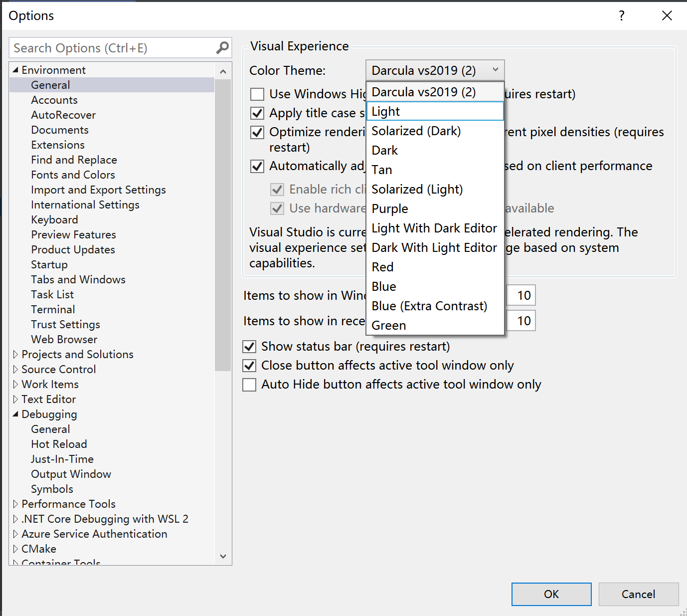Select Terminal settings
687x616 pixels.
tap(53, 309)
